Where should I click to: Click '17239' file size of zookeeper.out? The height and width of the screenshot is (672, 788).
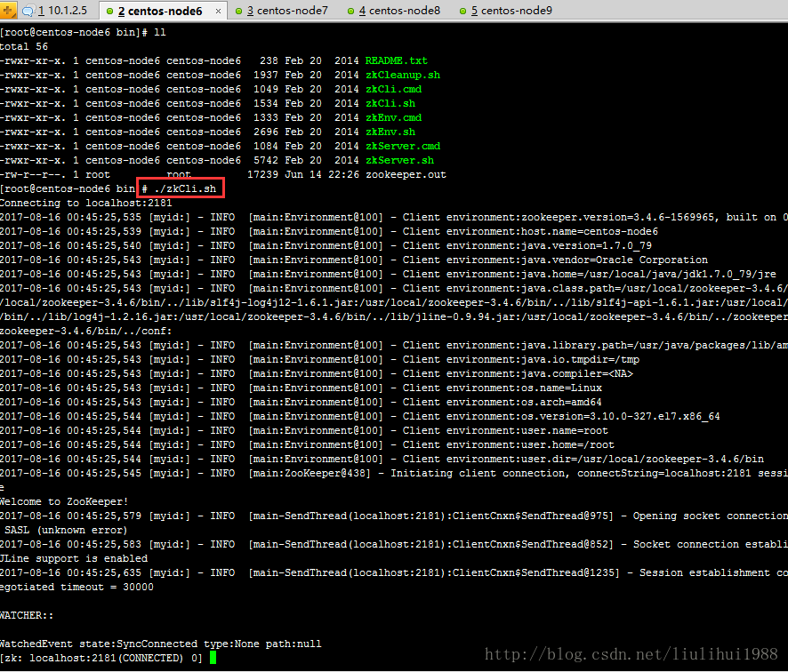[263, 175]
